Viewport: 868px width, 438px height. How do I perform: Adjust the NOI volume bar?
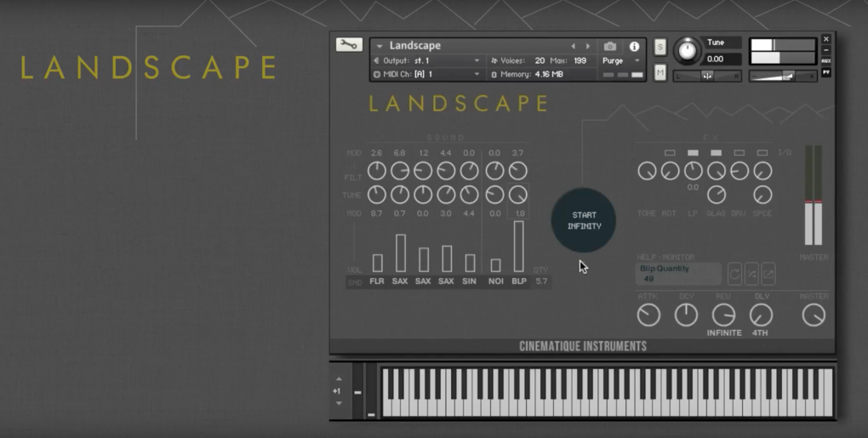pyautogui.click(x=496, y=265)
